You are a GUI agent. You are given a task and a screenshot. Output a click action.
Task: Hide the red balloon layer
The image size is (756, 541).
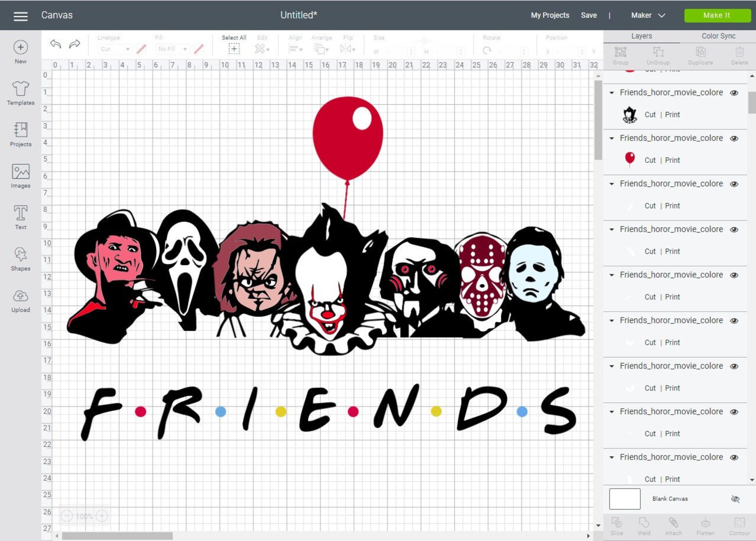pyautogui.click(x=734, y=139)
